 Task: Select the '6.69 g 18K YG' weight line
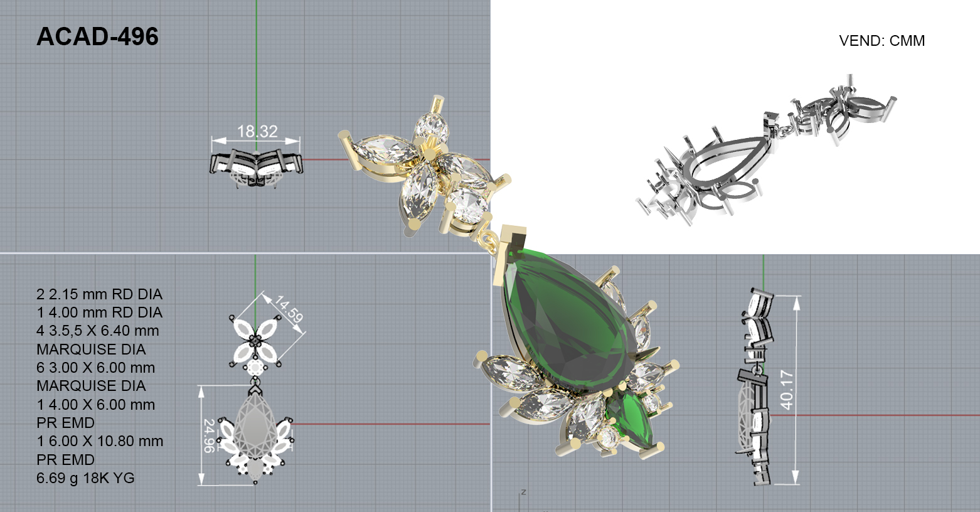(x=85, y=478)
